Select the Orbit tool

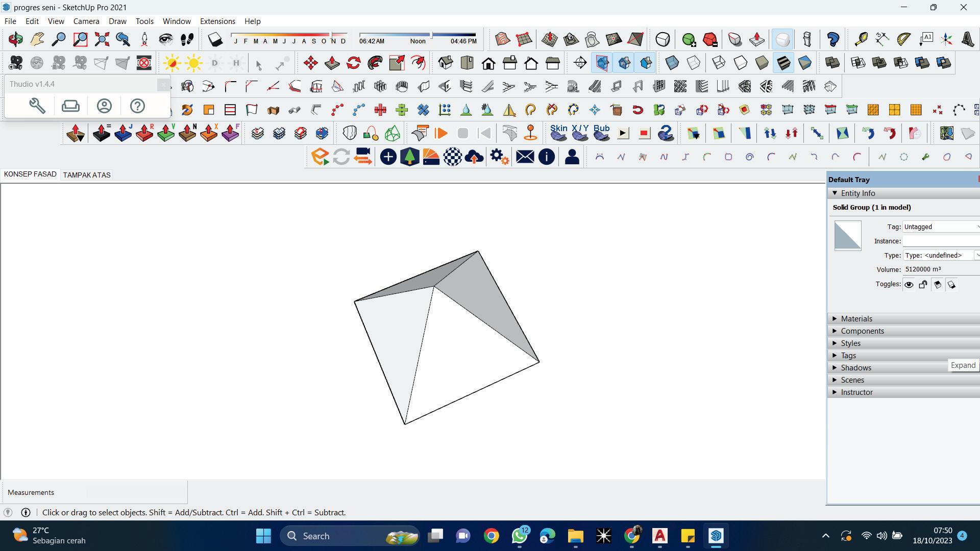(x=15, y=39)
